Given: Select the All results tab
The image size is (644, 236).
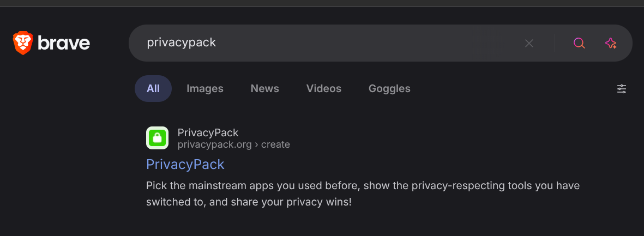Looking at the screenshot, I should click(x=153, y=89).
